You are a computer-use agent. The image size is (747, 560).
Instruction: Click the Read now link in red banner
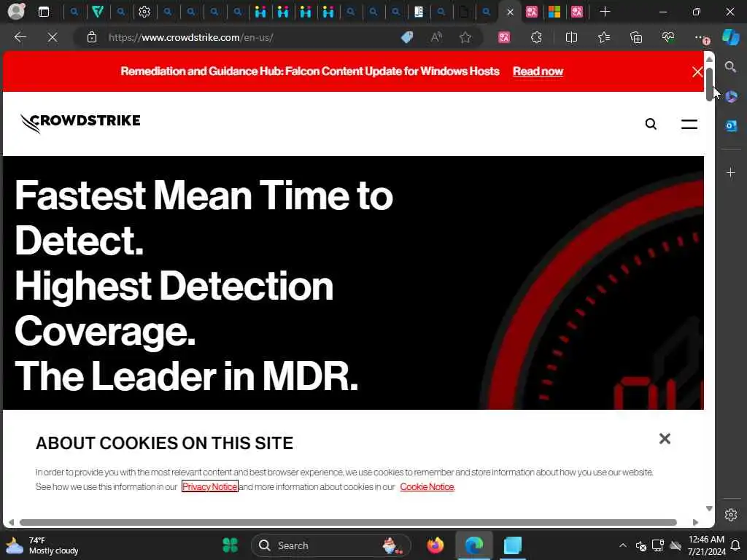(x=538, y=71)
